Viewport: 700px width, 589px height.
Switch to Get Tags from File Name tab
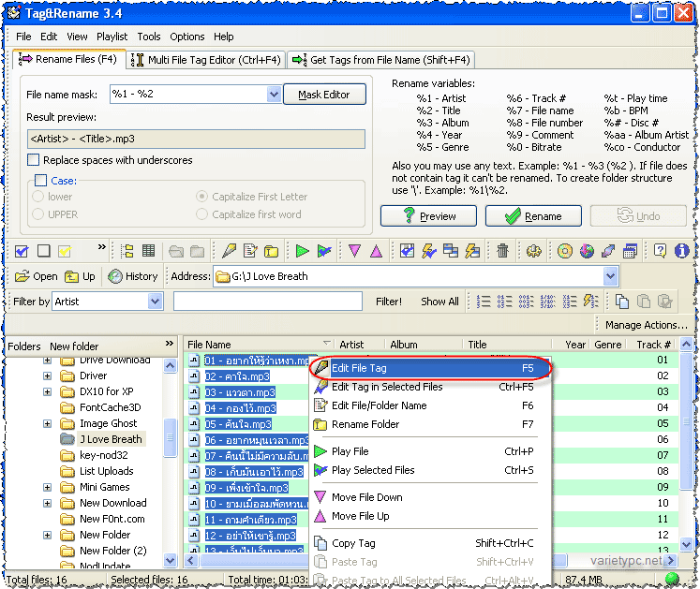pos(380,60)
